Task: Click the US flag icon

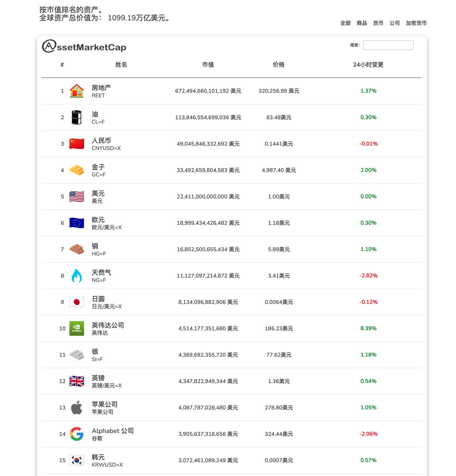Action: tap(77, 196)
